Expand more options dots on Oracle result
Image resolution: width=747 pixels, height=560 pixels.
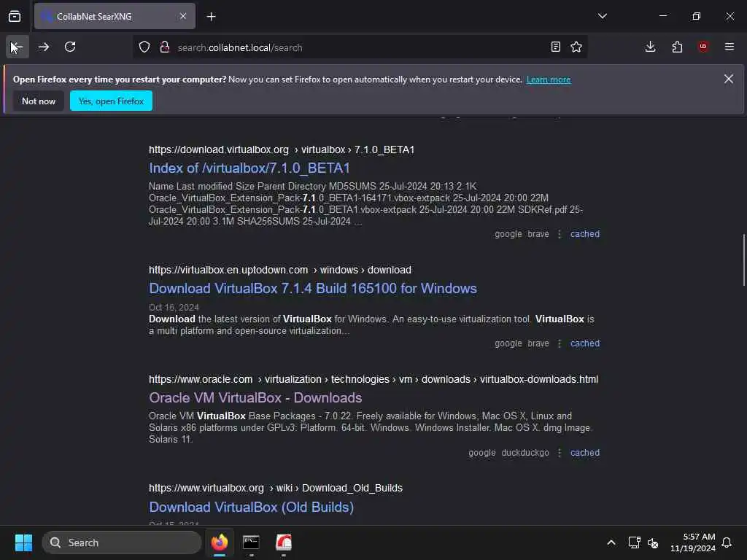pyautogui.click(x=560, y=453)
